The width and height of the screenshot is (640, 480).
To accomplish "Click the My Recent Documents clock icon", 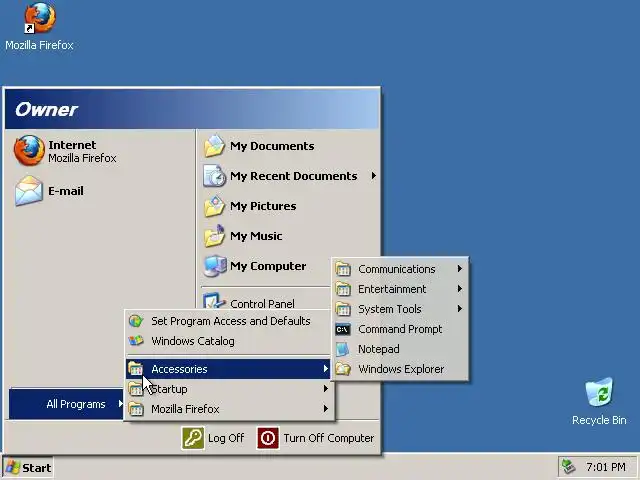I will tap(214, 176).
